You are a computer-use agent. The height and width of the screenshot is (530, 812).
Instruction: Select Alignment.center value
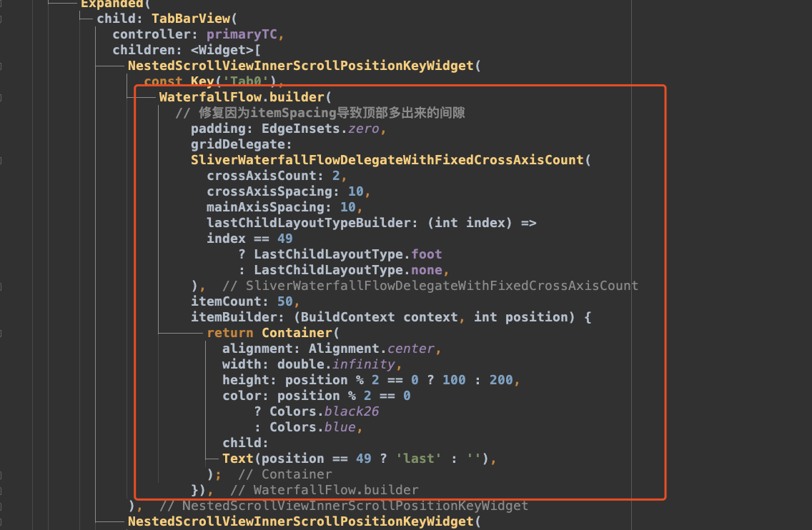371,349
